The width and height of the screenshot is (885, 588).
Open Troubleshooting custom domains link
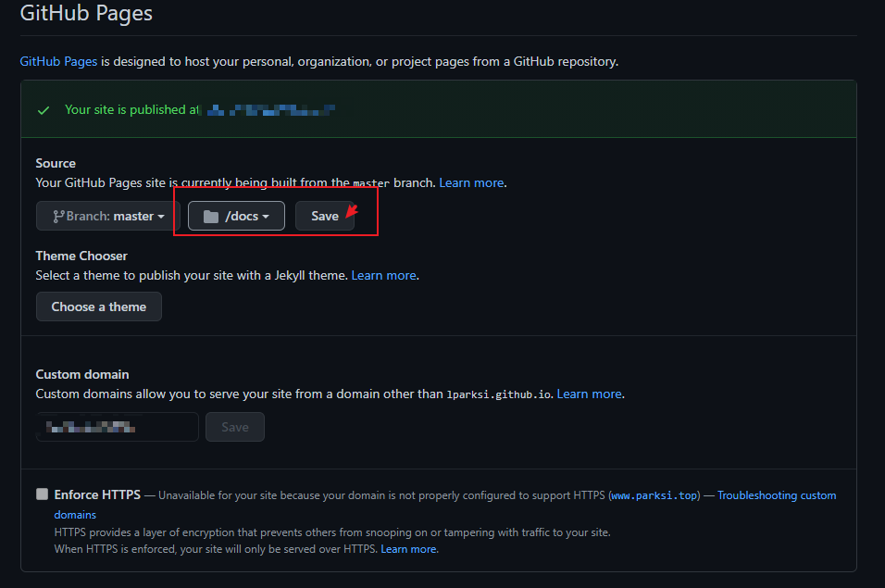coord(777,495)
